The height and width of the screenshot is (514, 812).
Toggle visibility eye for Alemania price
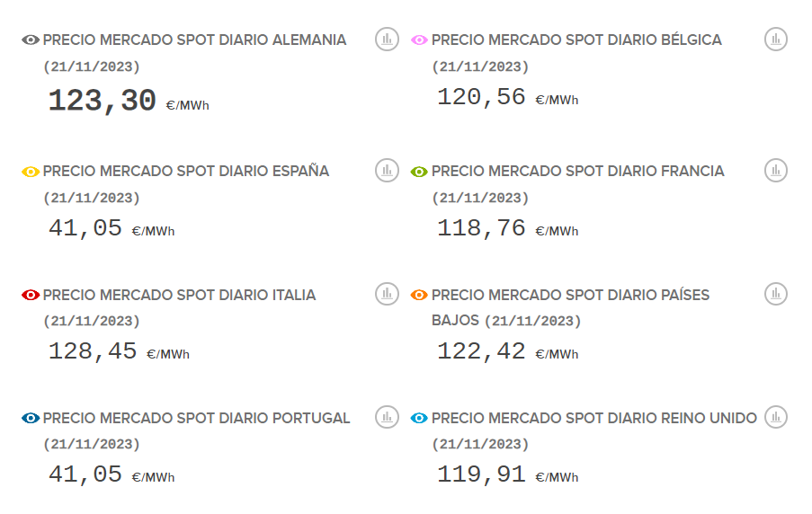click(x=31, y=40)
